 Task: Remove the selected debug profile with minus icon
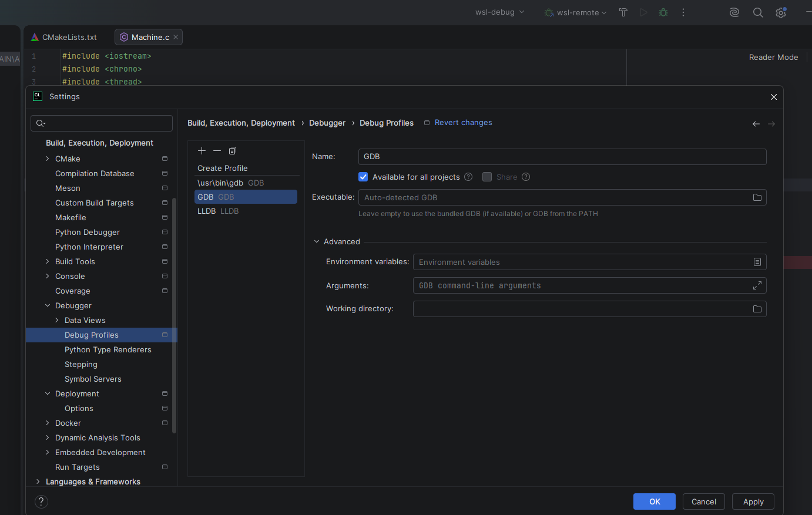[x=217, y=151]
